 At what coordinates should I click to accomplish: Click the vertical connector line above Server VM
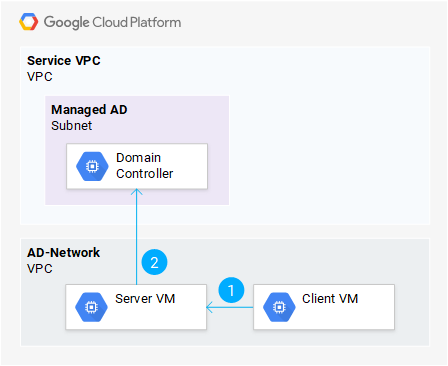pos(137,237)
